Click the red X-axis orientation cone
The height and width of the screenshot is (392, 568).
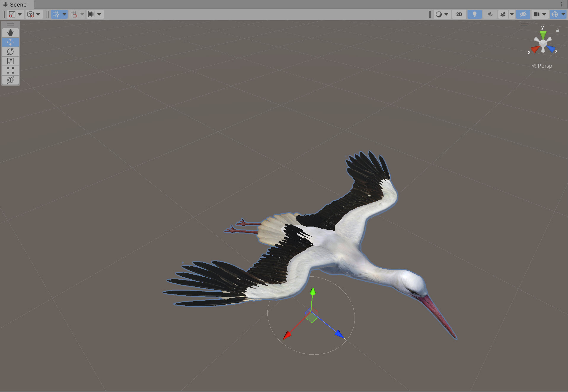pos(535,49)
